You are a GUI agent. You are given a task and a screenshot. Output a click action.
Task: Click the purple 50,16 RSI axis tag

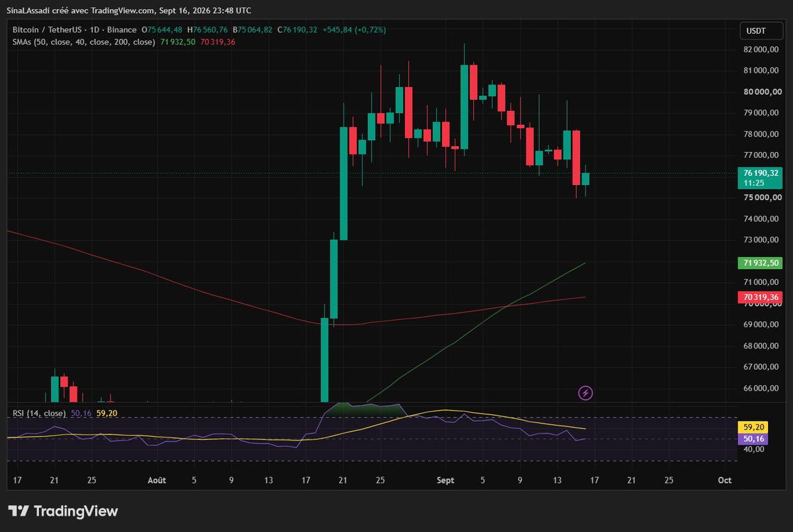[755, 438]
